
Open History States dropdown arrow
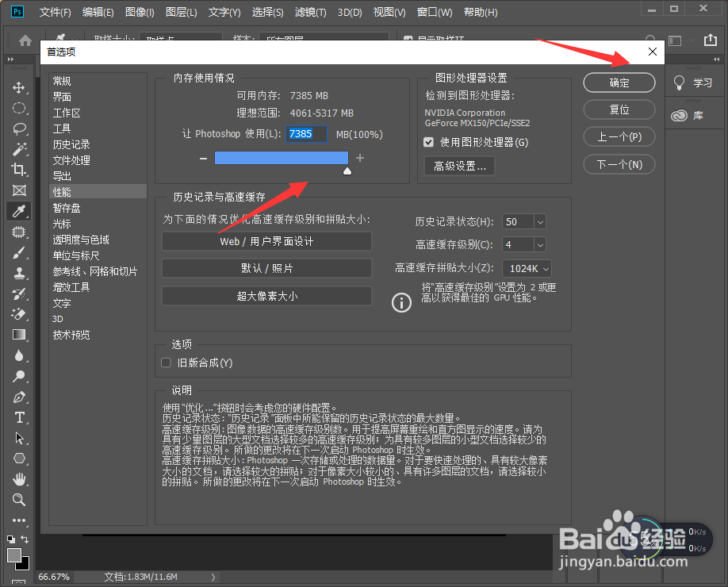(x=540, y=222)
